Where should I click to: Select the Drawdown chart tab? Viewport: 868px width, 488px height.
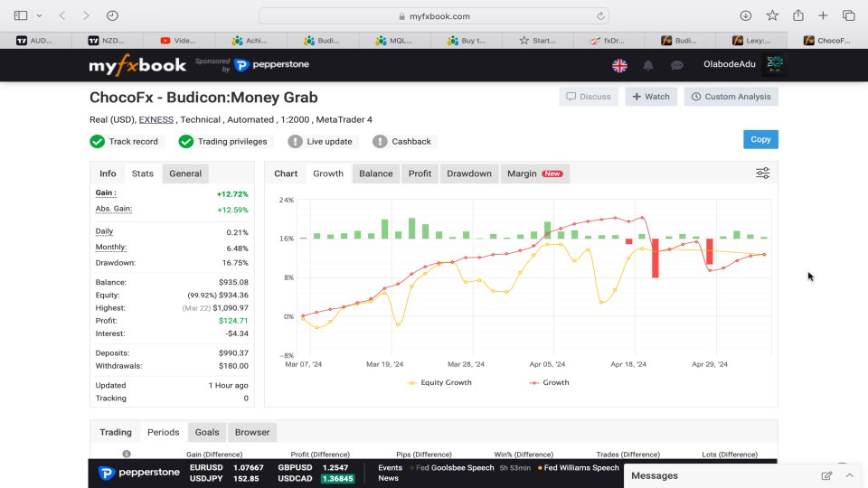(469, 174)
